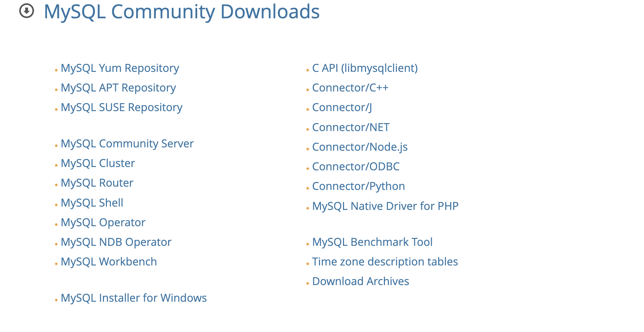
Task: Open C API (libmysqlclient) link
Action: tap(365, 68)
